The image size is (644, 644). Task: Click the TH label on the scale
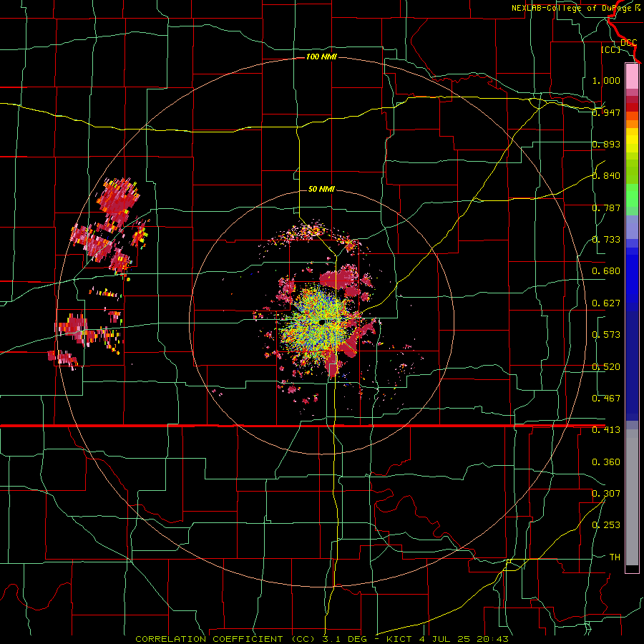(615, 557)
